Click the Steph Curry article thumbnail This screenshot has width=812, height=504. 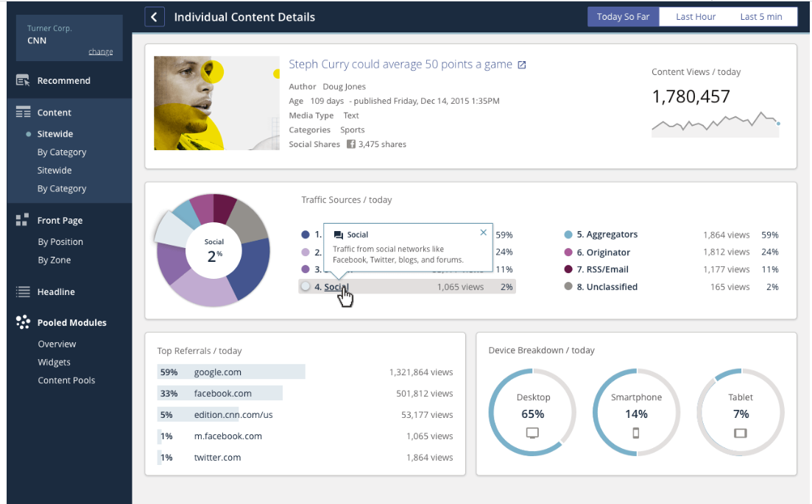216,103
